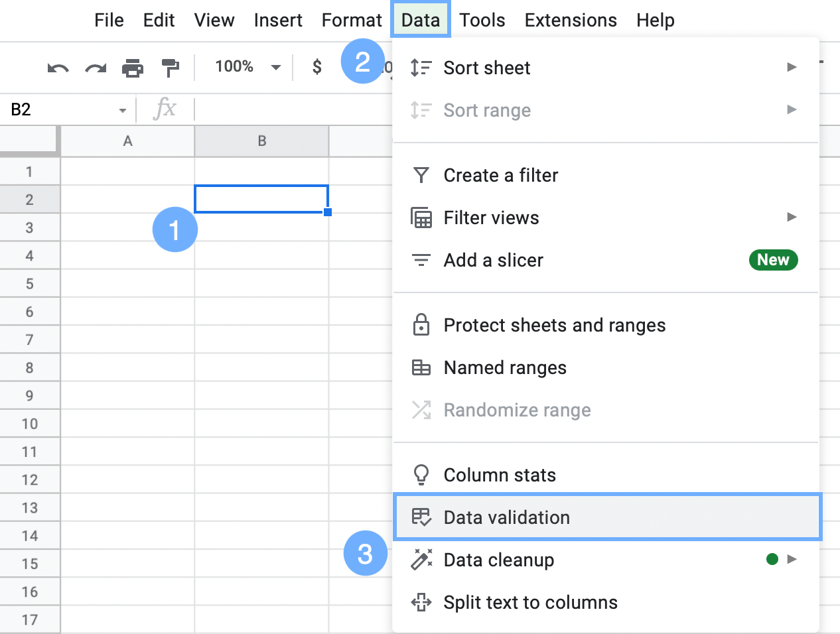
Task: Print the spreadsheet
Action: click(133, 67)
